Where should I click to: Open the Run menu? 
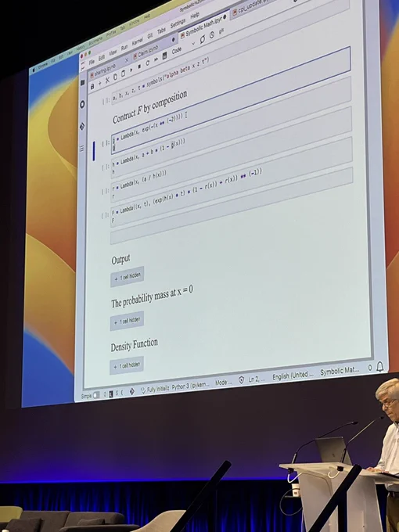coord(124,48)
